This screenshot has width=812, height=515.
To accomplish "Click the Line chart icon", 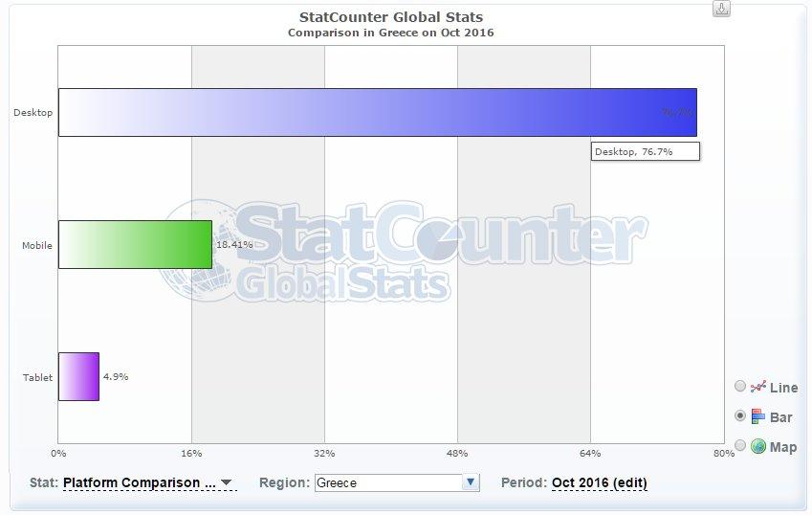I will [758, 387].
